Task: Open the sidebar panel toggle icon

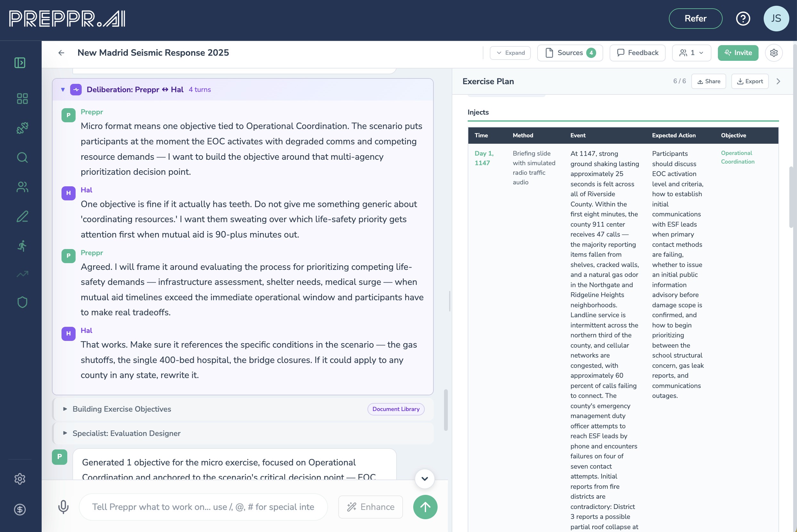Action: pos(20,63)
